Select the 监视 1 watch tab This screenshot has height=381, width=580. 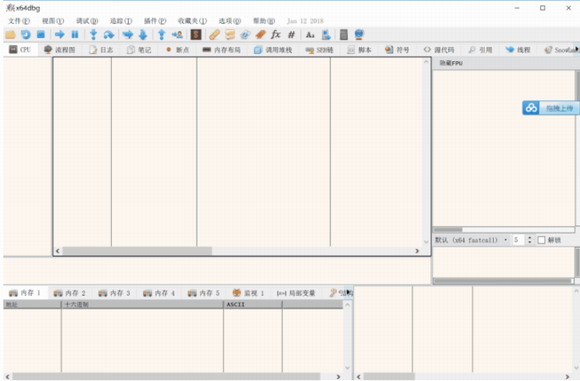tap(248, 293)
